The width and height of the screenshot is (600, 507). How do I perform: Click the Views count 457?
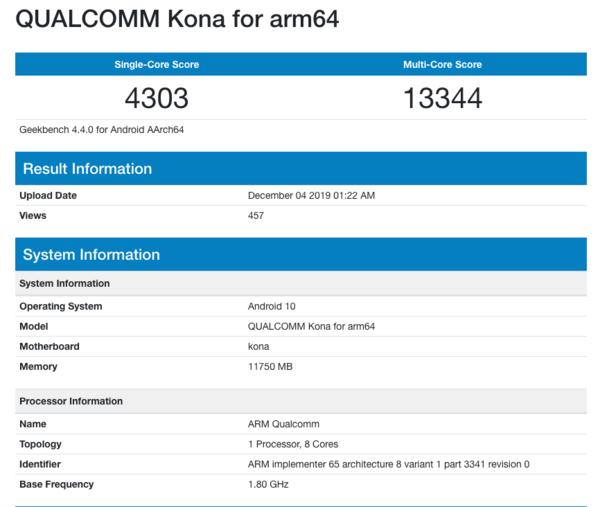click(x=256, y=216)
